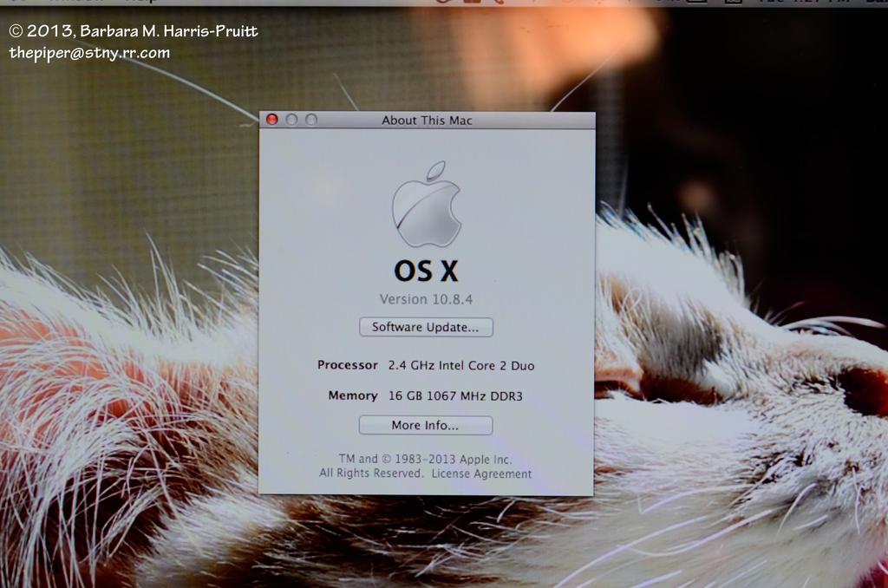The image size is (888, 588).
Task: Click the TM and © 1983-2013 Apple Inc. line
Action: (x=425, y=459)
